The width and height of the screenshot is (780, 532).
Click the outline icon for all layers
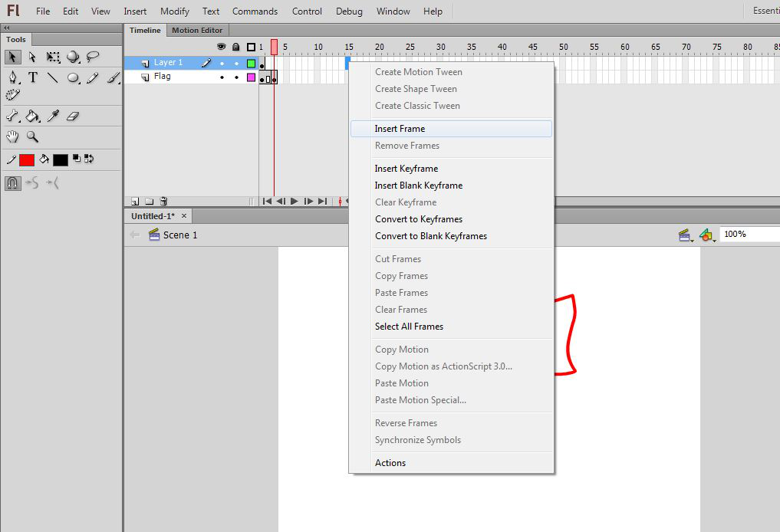tap(252, 47)
